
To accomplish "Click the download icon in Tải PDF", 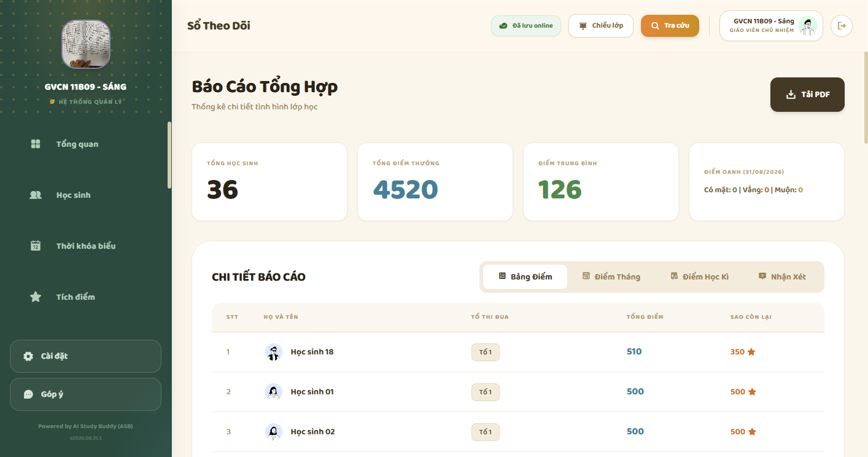I will point(791,95).
